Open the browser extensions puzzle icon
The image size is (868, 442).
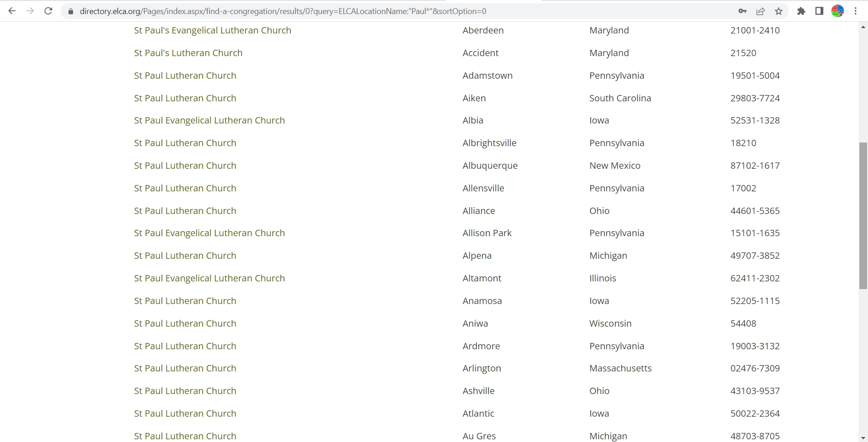(x=801, y=11)
